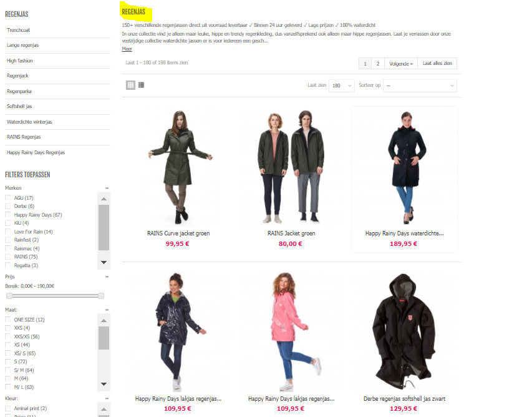
Task: Open the pink lakjas regenjas product image
Action: click(x=291, y=331)
